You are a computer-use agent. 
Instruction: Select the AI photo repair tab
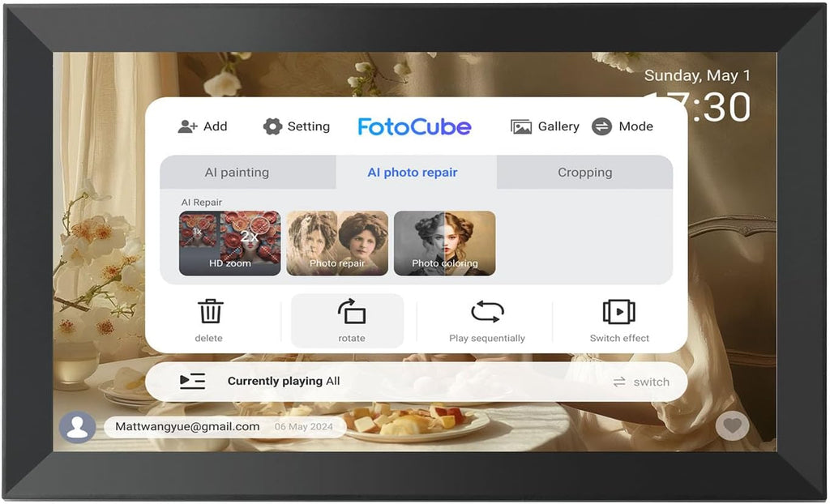(x=416, y=172)
